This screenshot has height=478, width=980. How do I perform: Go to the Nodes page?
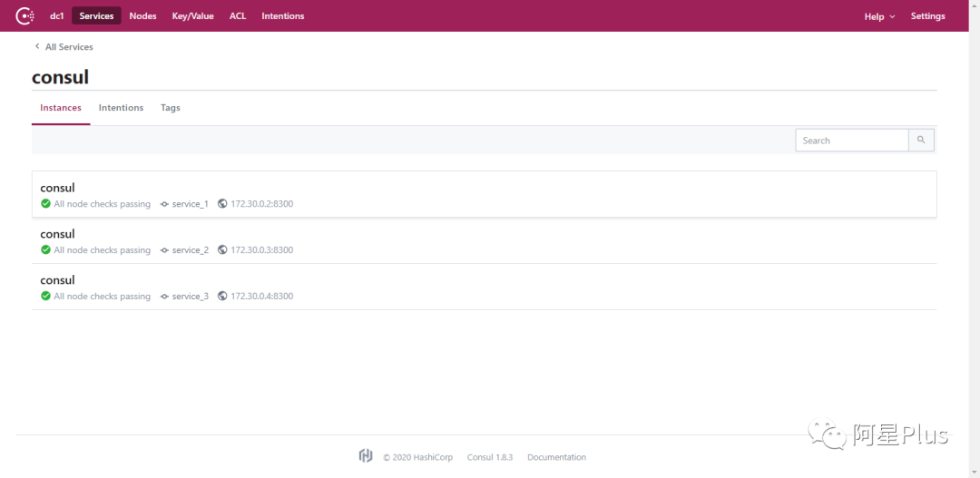coord(143,15)
